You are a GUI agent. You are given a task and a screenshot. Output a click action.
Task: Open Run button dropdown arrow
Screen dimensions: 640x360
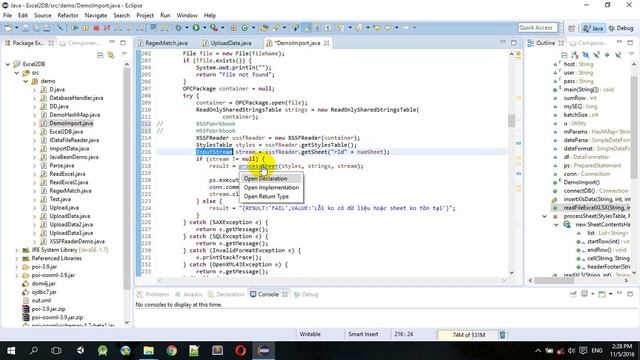pos(204,28)
